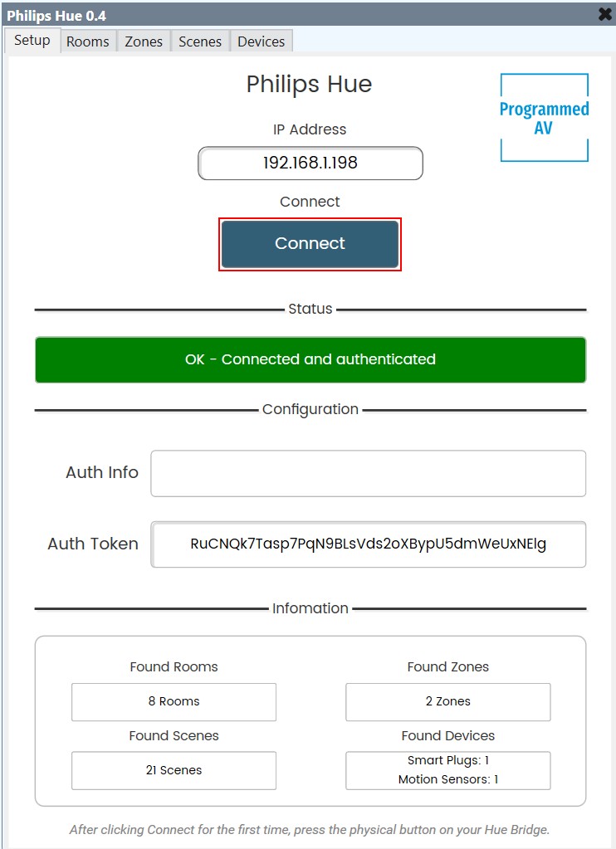
Task: Click the empty Auth Info field
Action: pos(369,473)
